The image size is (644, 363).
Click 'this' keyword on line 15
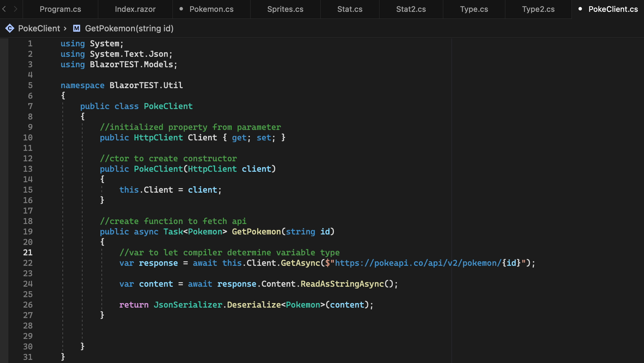[x=129, y=190]
